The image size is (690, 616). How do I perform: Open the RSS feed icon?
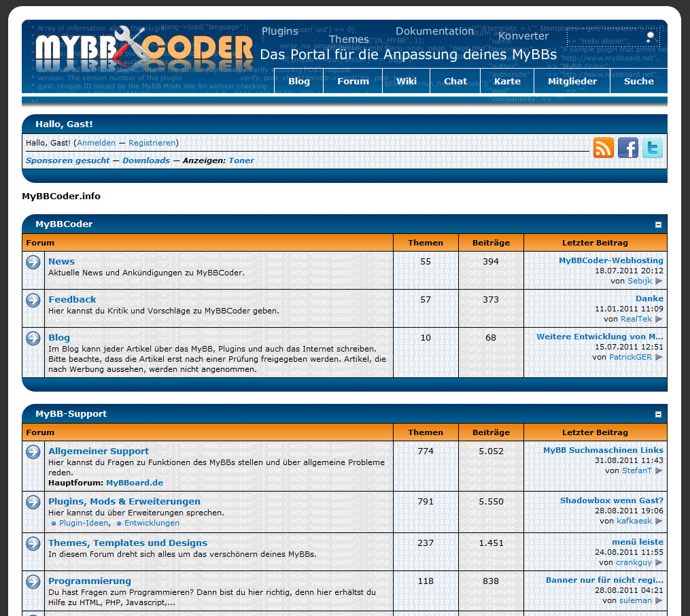(x=603, y=148)
